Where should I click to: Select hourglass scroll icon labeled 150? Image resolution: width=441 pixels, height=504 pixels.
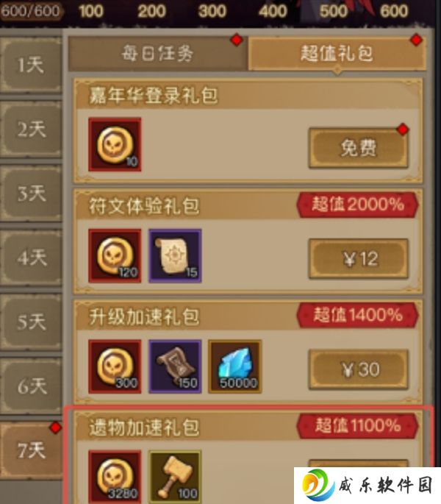[x=175, y=366]
